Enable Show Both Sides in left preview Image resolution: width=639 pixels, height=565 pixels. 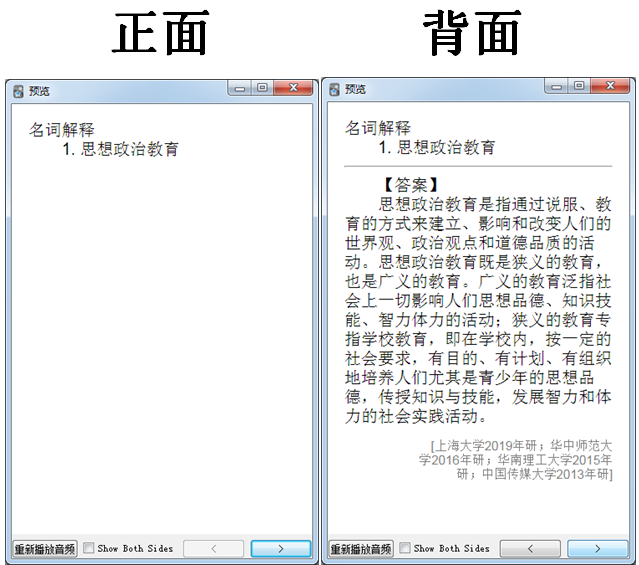pos(88,548)
